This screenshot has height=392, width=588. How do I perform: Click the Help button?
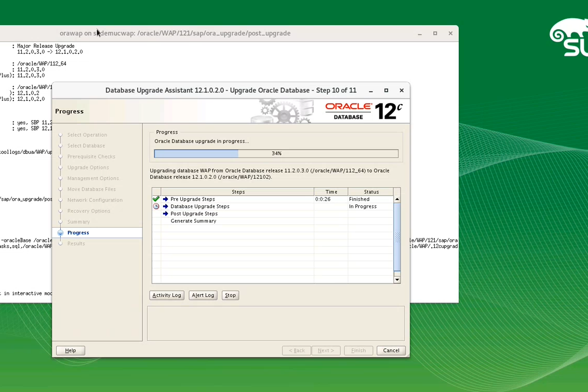click(x=71, y=350)
